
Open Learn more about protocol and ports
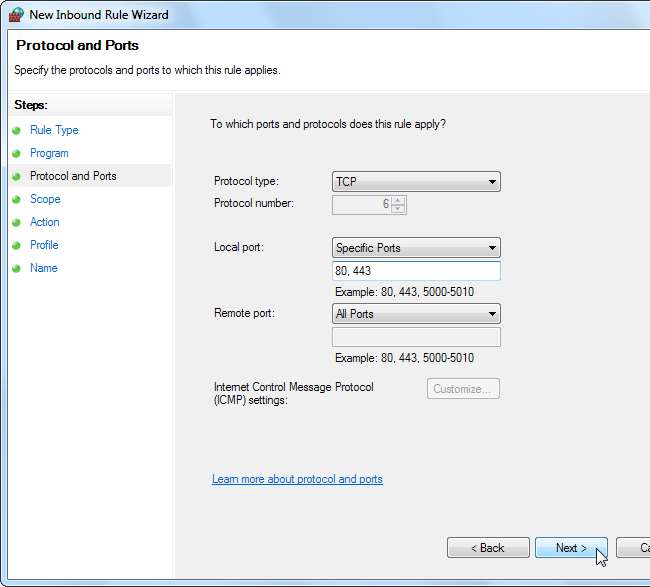[297, 479]
